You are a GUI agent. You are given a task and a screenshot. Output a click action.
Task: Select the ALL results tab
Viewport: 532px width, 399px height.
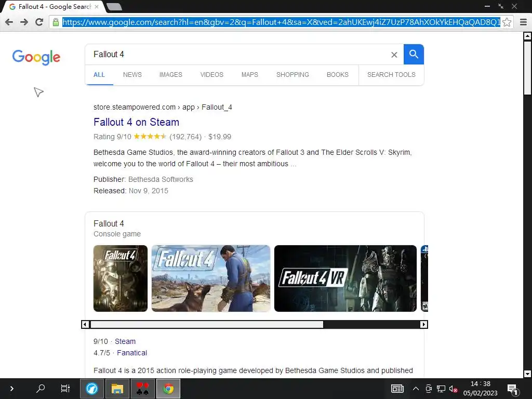click(99, 75)
